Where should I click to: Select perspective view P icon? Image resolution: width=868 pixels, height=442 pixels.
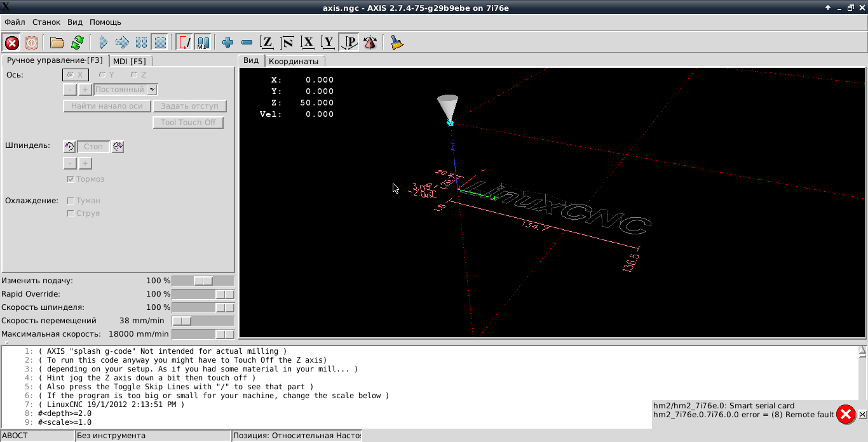(x=349, y=43)
